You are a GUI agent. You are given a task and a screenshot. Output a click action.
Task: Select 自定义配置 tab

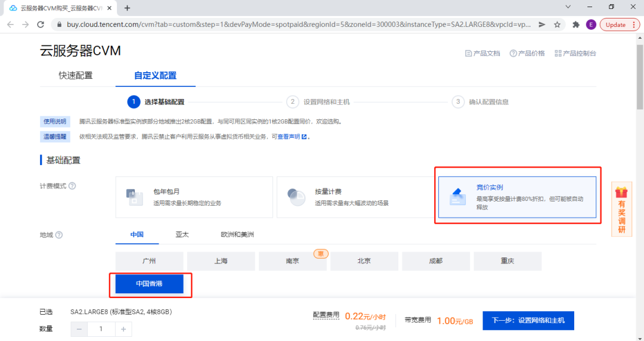(155, 76)
